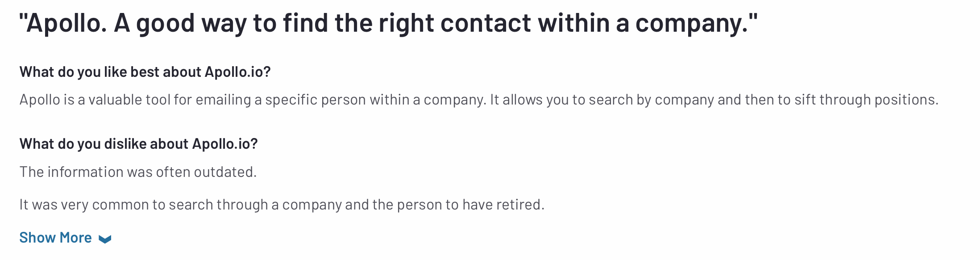Image resolution: width=980 pixels, height=260 pixels.
Task: Click the sentence starting "It allows you to search"
Action: 714,100
